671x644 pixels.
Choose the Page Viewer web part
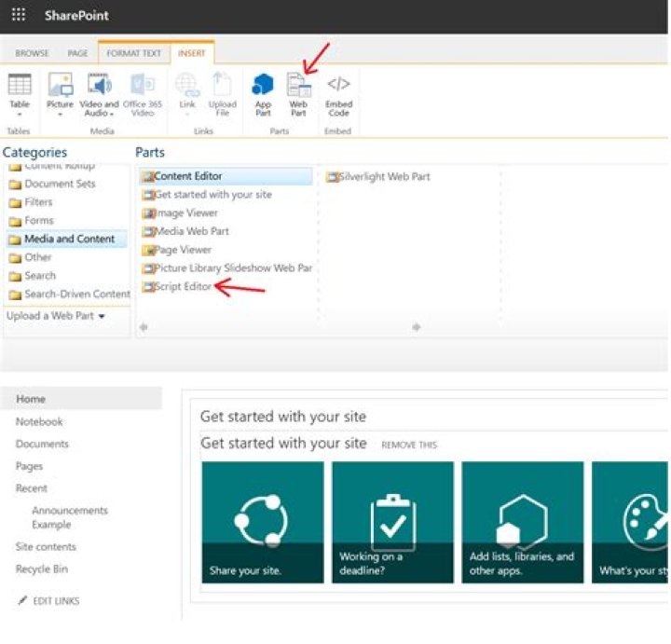(177, 250)
